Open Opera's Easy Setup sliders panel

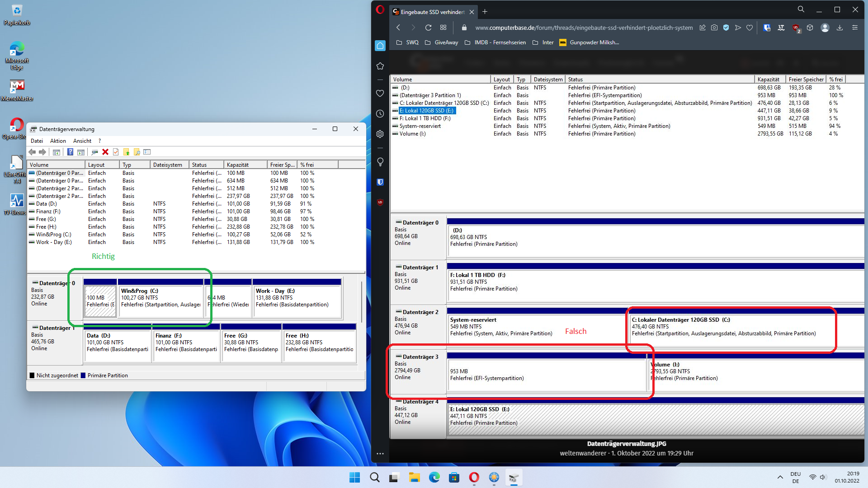pyautogui.click(x=855, y=28)
